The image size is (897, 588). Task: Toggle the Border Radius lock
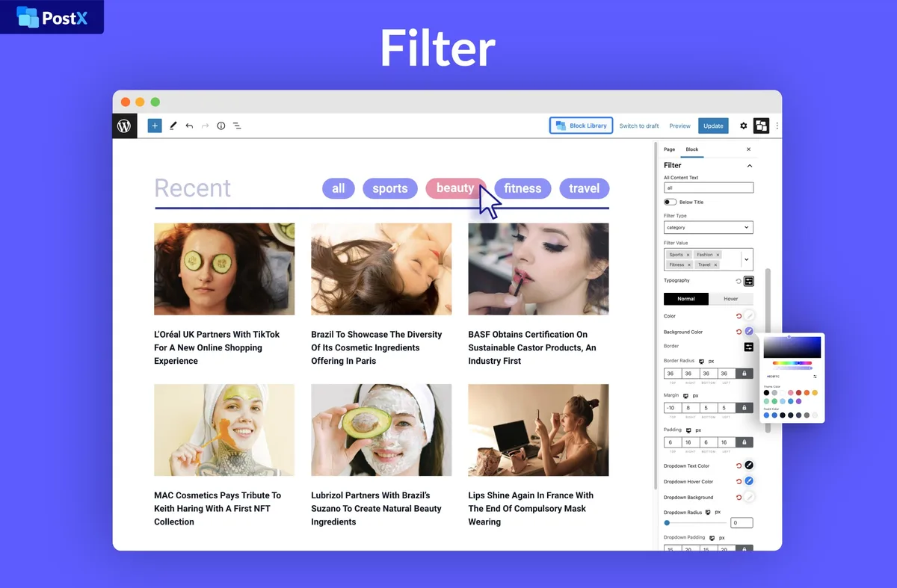[744, 373]
